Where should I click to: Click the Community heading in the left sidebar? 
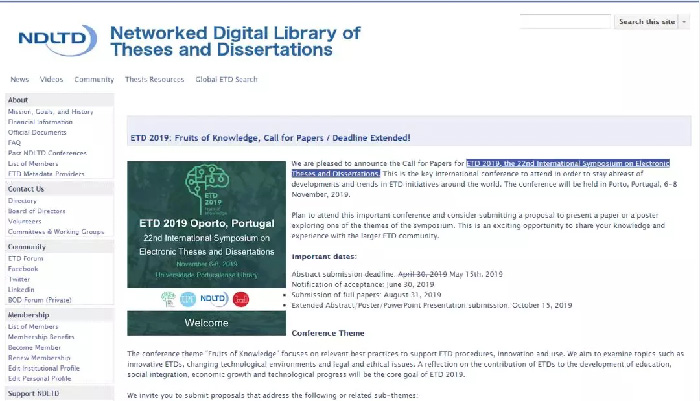coord(60,246)
